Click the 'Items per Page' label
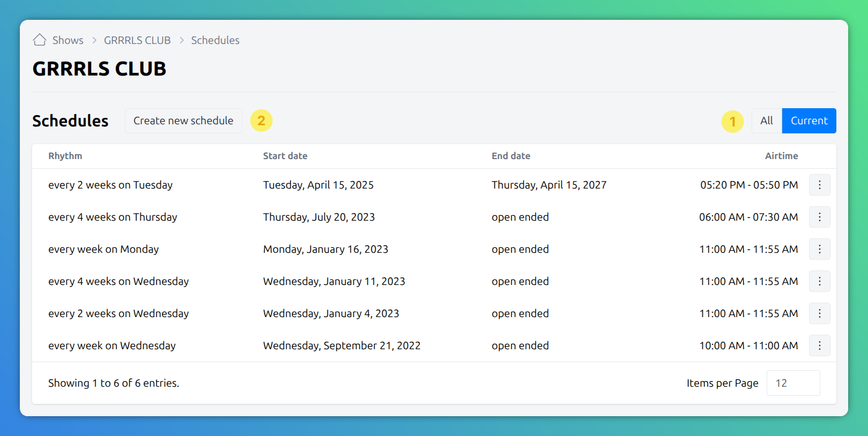Screen dimensions: 868x436 pyautogui.click(x=722, y=383)
